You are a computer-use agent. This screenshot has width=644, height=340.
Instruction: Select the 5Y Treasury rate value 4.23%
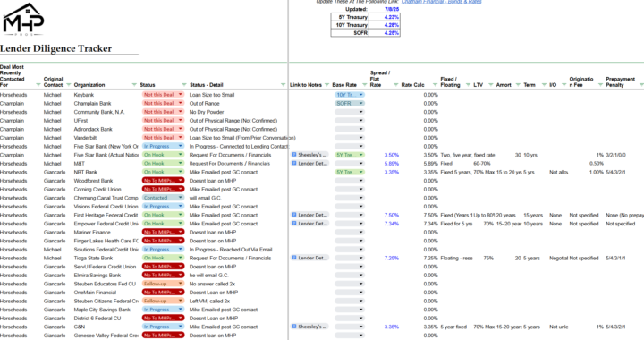[385, 17]
